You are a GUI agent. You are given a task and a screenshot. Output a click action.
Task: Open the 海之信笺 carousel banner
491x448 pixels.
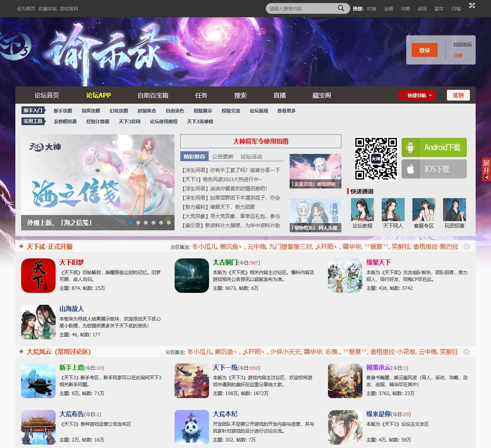click(x=98, y=182)
